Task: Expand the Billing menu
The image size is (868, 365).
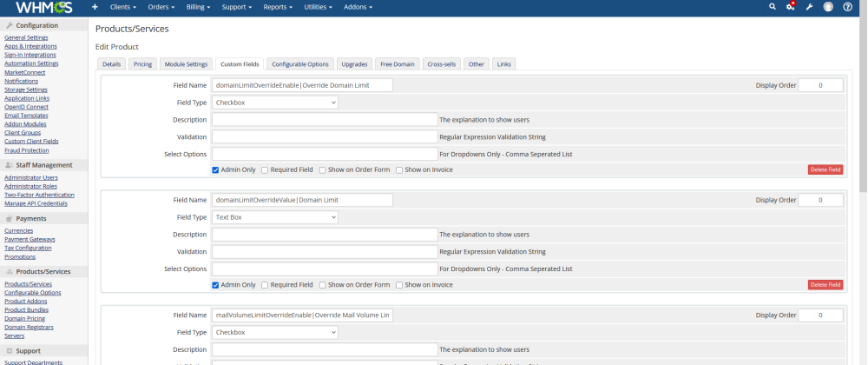Action: (x=198, y=7)
